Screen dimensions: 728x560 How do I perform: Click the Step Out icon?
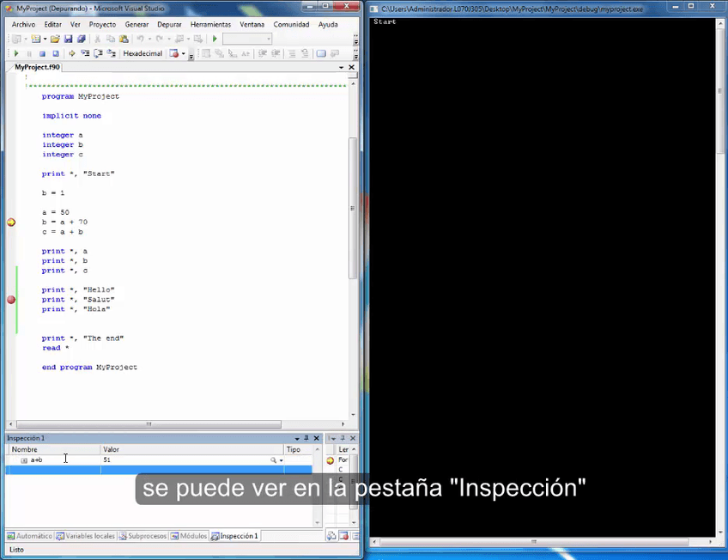[x=112, y=54]
